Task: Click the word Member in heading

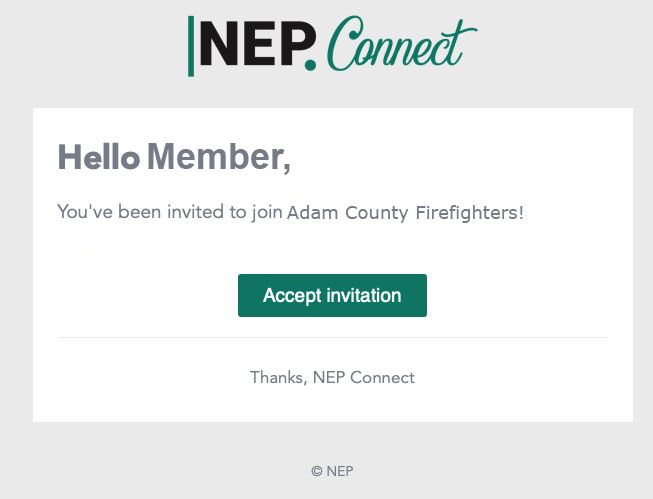Action: point(219,157)
